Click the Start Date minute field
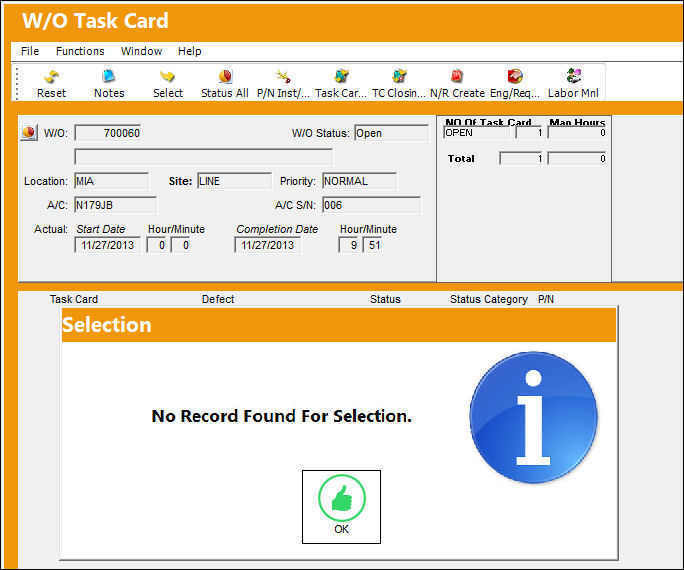 180,245
